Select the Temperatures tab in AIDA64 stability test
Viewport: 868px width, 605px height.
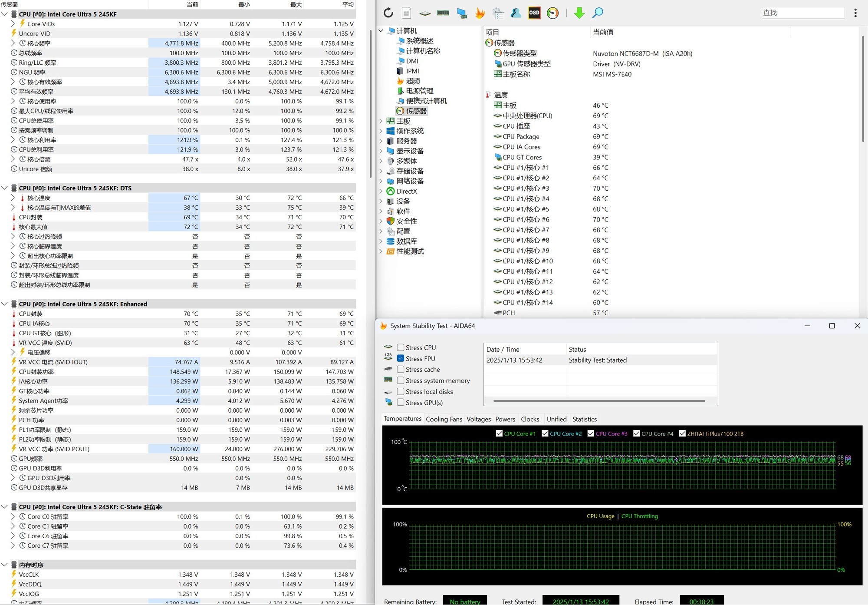[x=402, y=418]
